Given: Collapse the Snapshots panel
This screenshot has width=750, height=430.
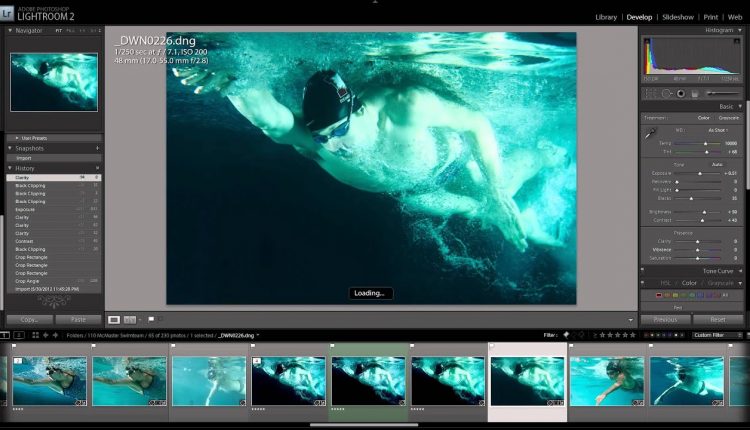Looking at the screenshot, I should 10,148.
